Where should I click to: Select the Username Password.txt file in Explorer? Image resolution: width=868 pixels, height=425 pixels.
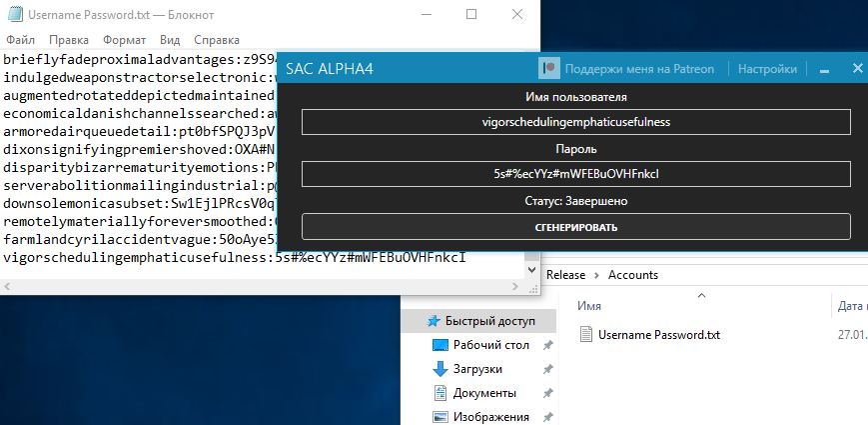659,335
